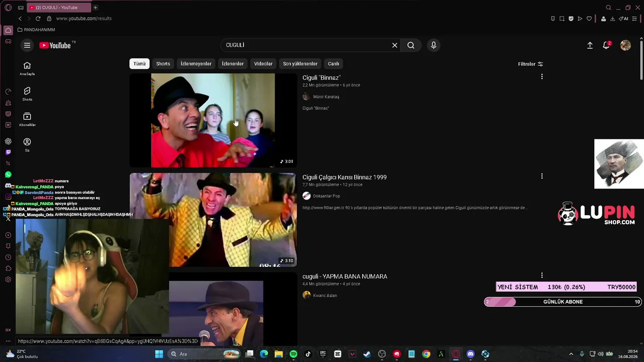Click the browser address bar URL

coord(84,19)
